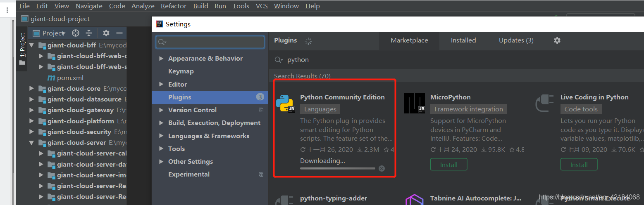Open the Live Coding in Python title
644x205 pixels.
[594, 97]
